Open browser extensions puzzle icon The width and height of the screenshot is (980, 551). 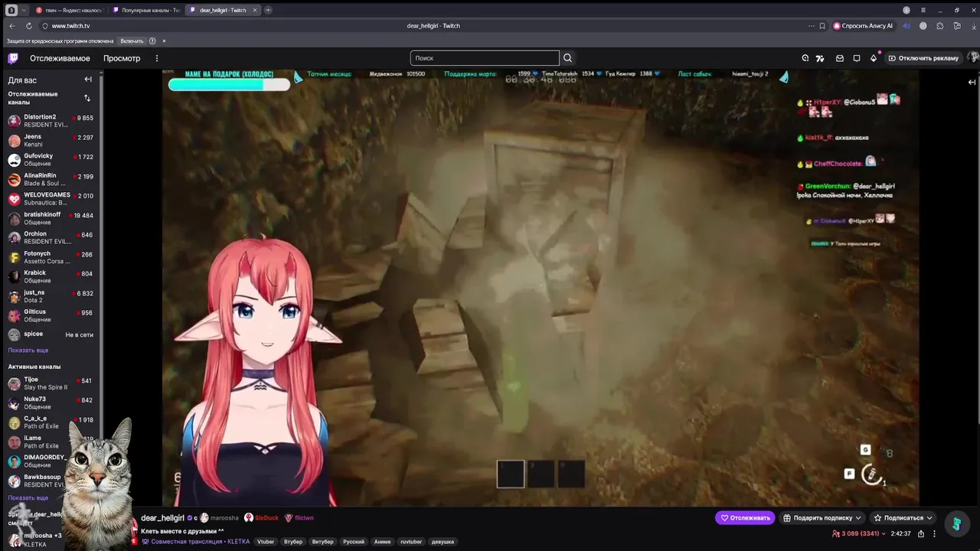pos(940,26)
